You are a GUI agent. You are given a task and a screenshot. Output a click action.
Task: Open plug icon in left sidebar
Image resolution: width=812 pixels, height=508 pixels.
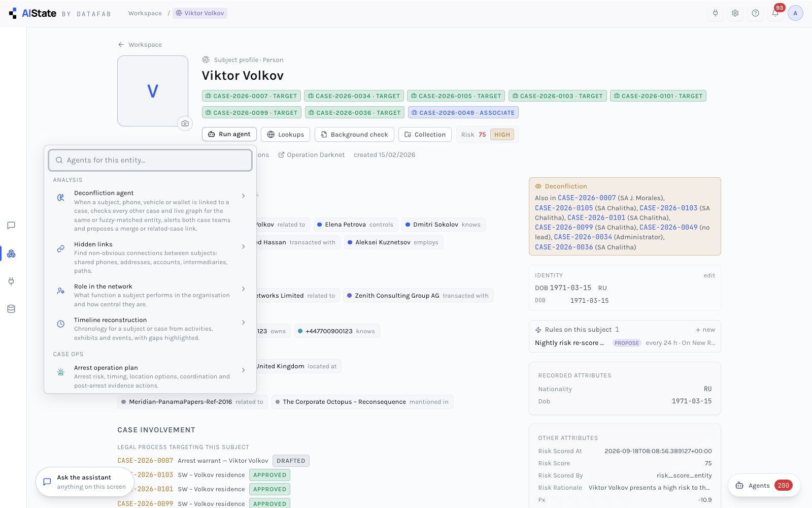pyautogui.click(x=11, y=281)
